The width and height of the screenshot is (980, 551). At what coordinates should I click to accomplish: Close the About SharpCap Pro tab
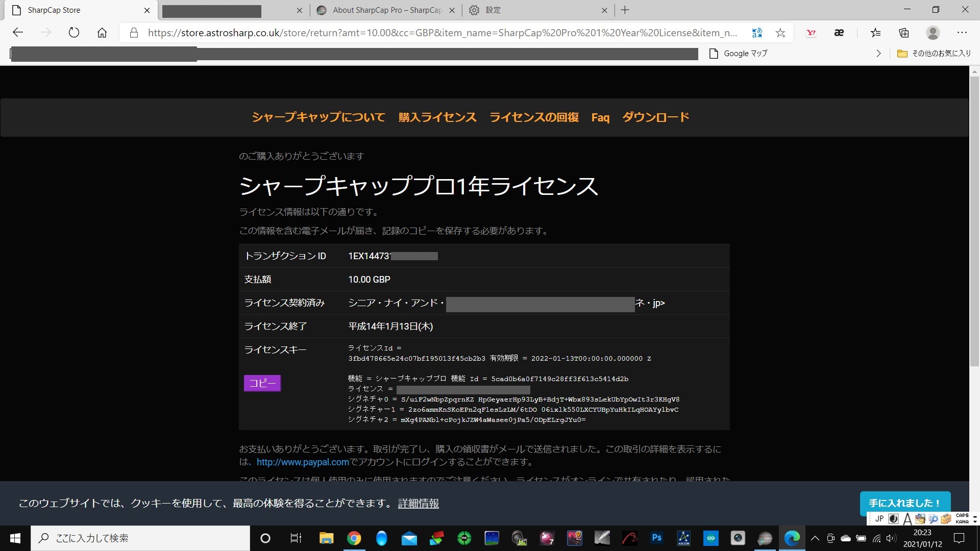pyautogui.click(x=452, y=10)
